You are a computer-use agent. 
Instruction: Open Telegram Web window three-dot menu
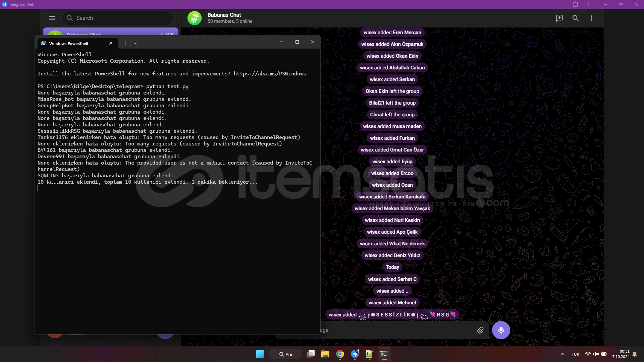coord(589,4)
